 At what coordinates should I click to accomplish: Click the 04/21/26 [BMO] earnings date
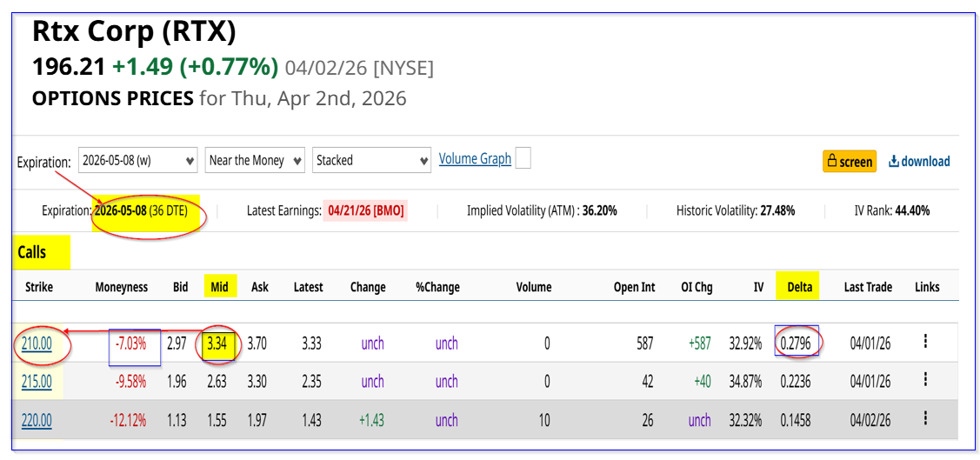click(365, 210)
